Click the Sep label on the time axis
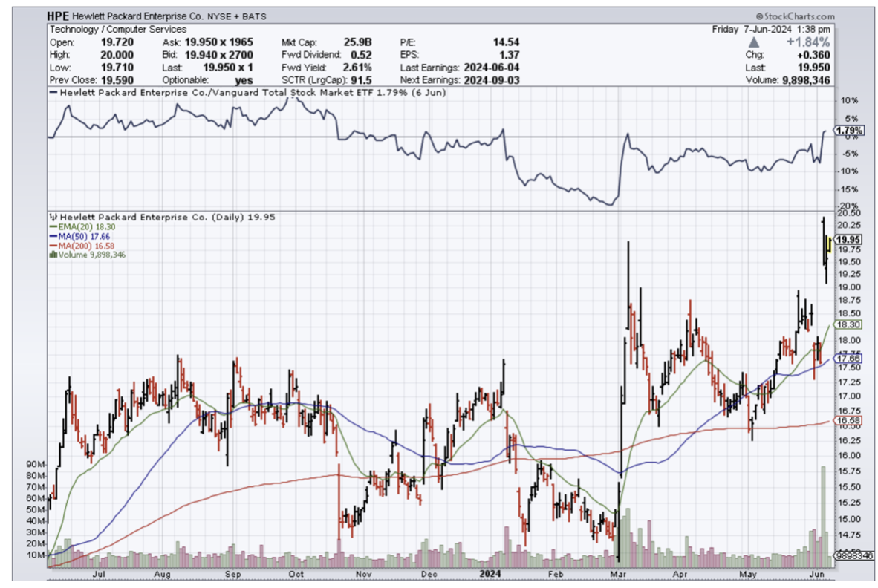This screenshot has height=588, width=878. 232,574
